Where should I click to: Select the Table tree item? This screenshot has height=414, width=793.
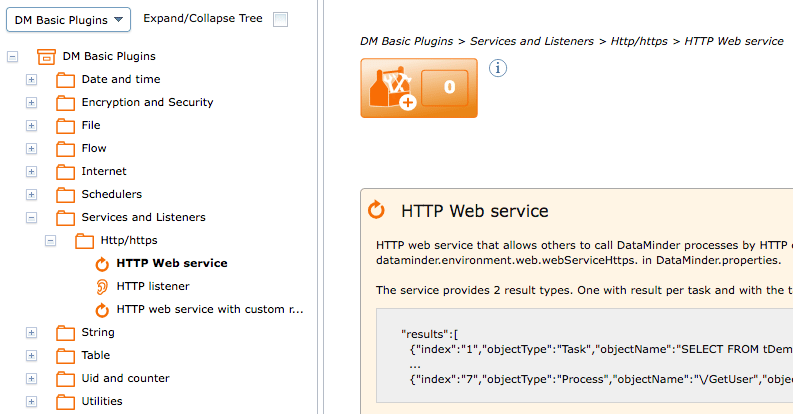96,355
